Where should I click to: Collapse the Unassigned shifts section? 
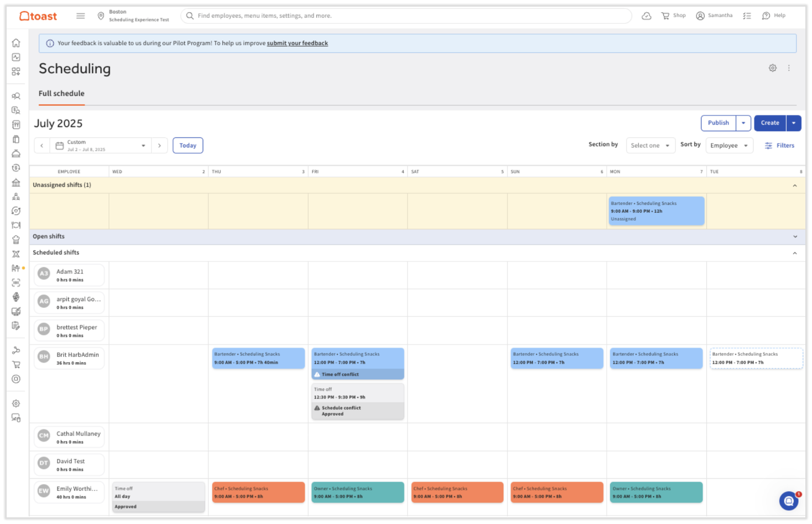(795, 185)
